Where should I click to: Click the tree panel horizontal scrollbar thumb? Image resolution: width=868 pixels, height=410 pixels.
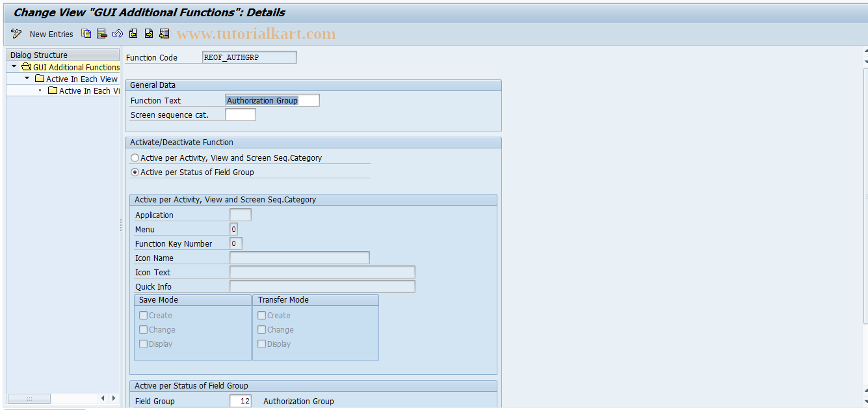(x=29, y=398)
